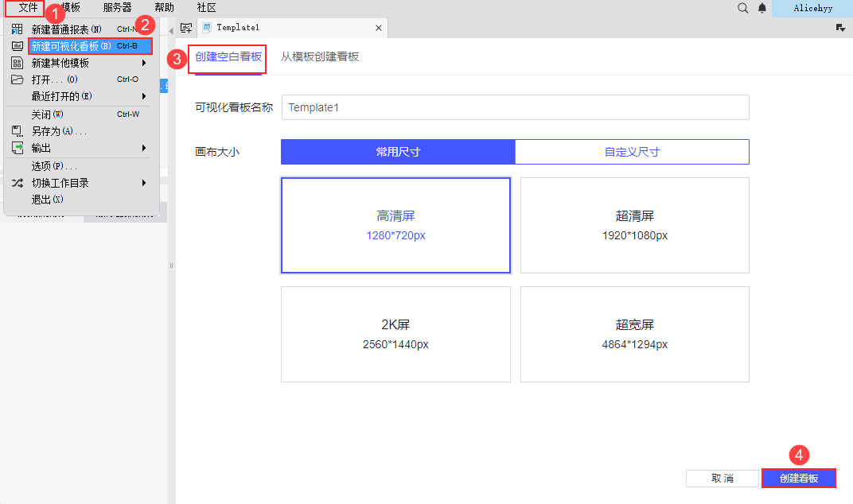This screenshot has height=504, width=853.
Task: Switch canvas size mode to 自定义尺寸
Action: (x=632, y=151)
